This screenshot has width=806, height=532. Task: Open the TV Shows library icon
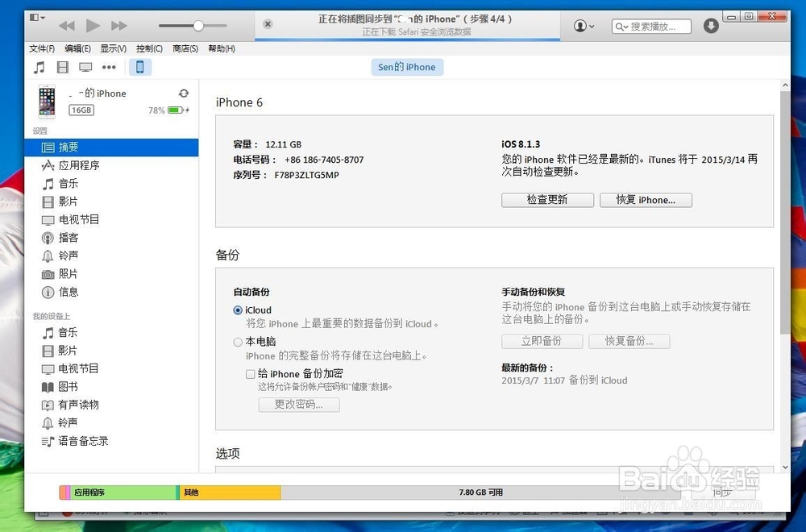(x=85, y=67)
